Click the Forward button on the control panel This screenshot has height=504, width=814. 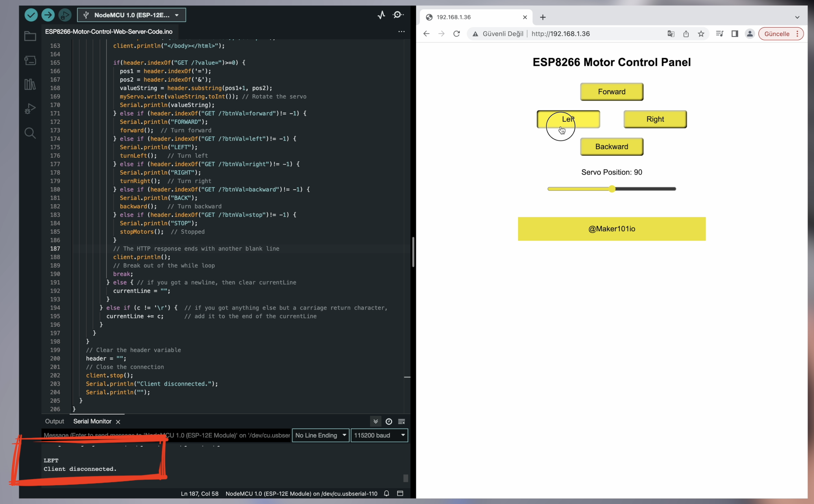611,92
